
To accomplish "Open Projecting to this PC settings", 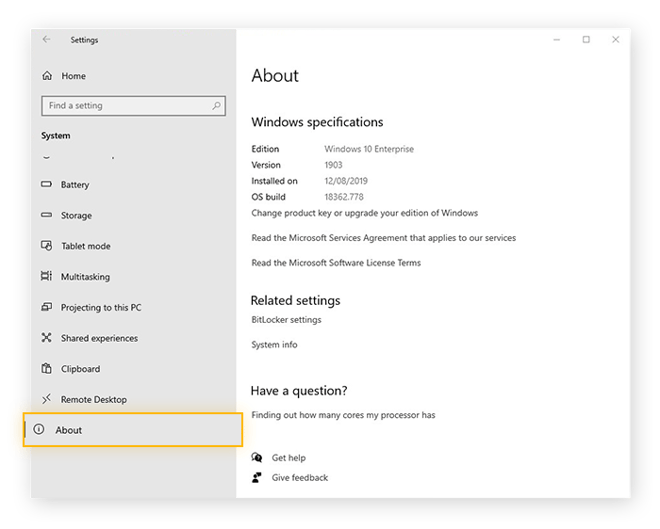I will click(x=101, y=308).
